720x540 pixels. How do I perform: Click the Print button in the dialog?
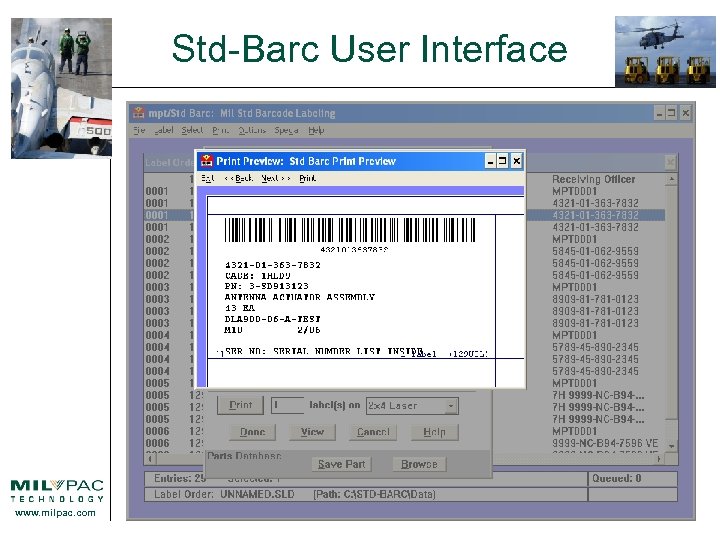pyautogui.click(x=241, y=405)
